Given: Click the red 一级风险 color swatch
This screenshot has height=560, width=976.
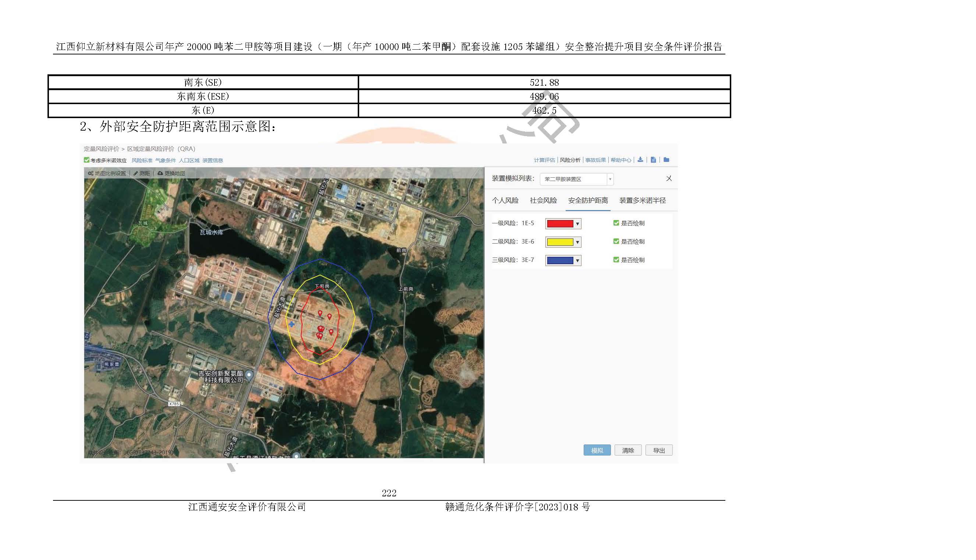Looking at the screenshot, I should [560, 224].
